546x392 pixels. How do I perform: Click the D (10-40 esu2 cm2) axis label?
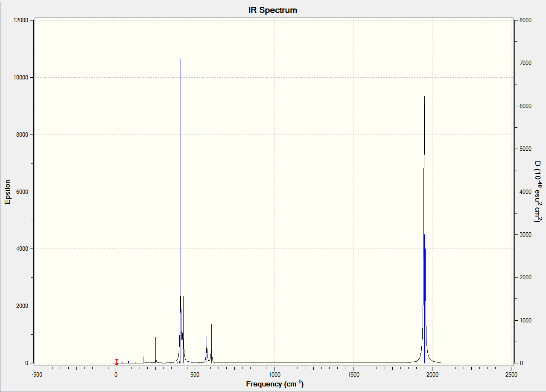click(x=538, y=192)
